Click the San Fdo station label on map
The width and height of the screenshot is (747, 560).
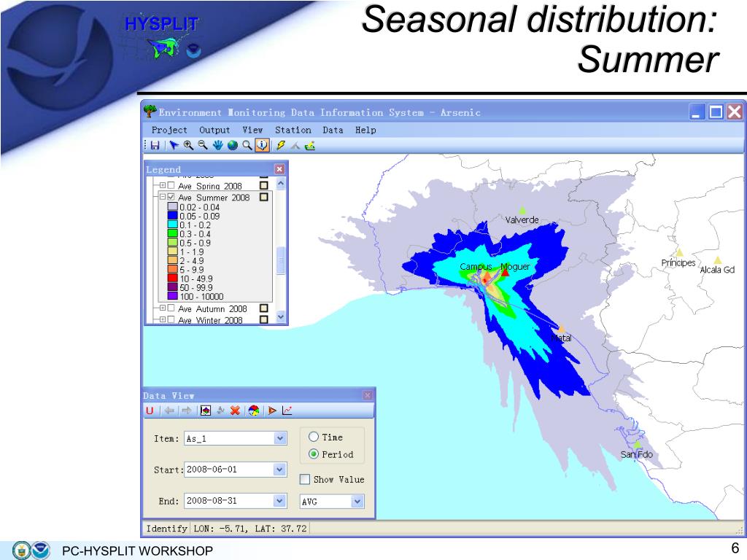tap(636, 454)
